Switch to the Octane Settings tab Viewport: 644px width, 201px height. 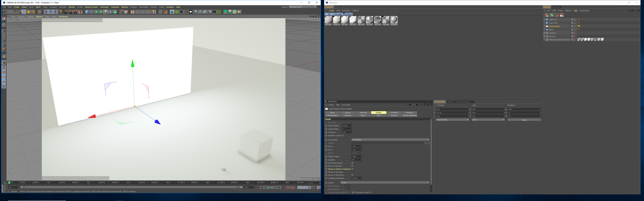click(463, 102)
